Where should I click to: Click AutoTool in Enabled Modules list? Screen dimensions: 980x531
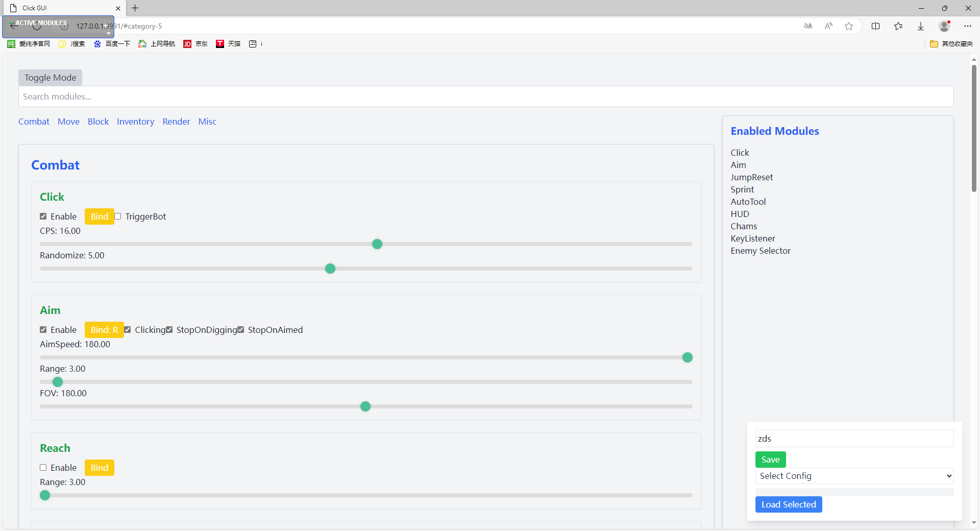(x=748, y=202)
